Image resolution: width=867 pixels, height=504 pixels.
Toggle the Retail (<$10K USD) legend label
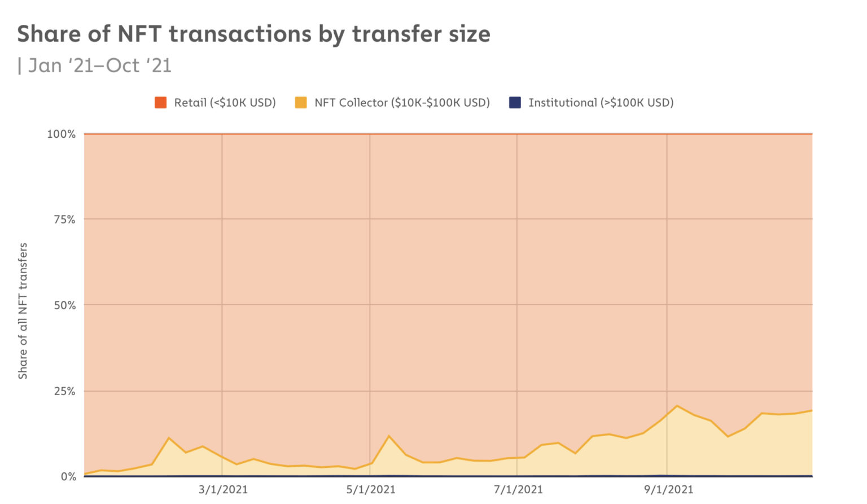pos(225,103)
